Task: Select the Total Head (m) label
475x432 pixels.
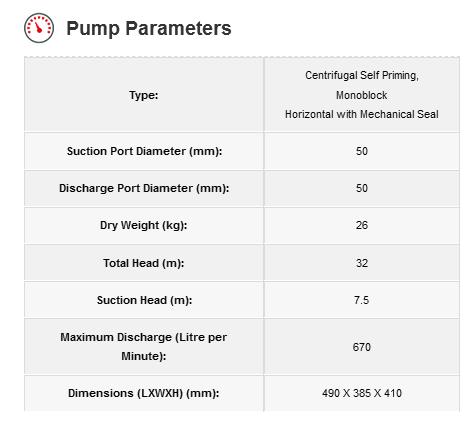Action: [x=144, y=263]
